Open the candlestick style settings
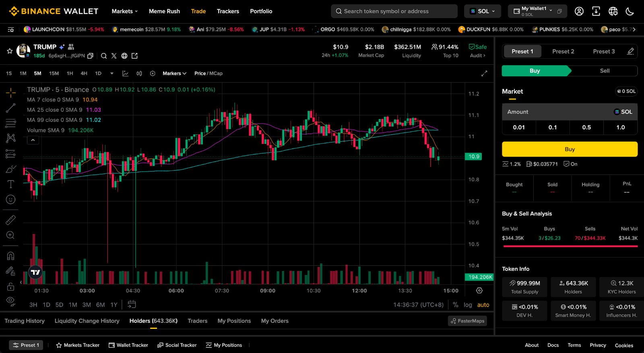Screen dimensions: 644x353 tap(139, 74)
